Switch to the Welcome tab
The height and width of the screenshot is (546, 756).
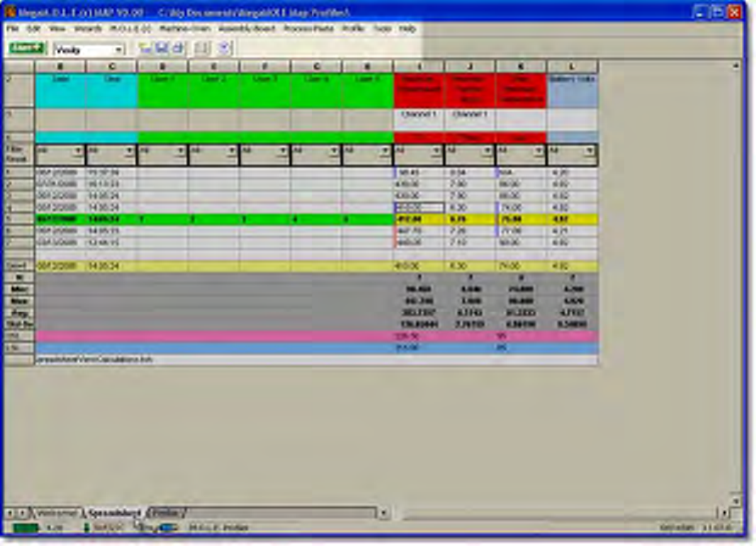point(57,513)
